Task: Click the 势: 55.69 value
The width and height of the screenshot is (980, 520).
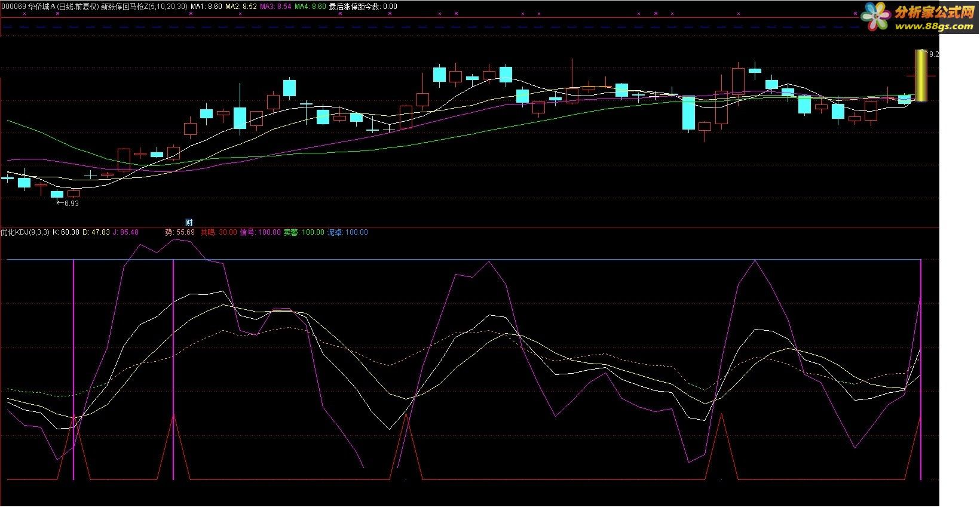Action: tap(180, 232)
